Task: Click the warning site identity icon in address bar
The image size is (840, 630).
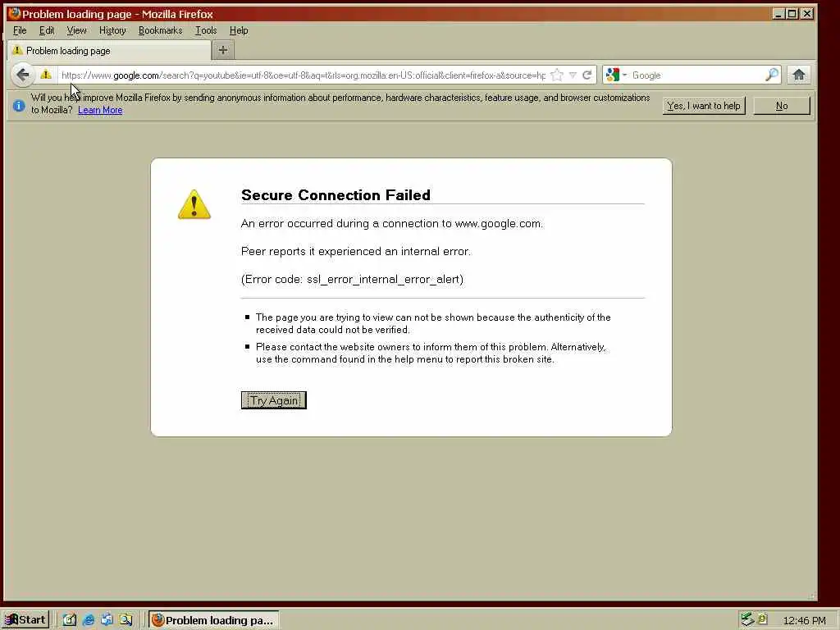Action: pos(46,75)
